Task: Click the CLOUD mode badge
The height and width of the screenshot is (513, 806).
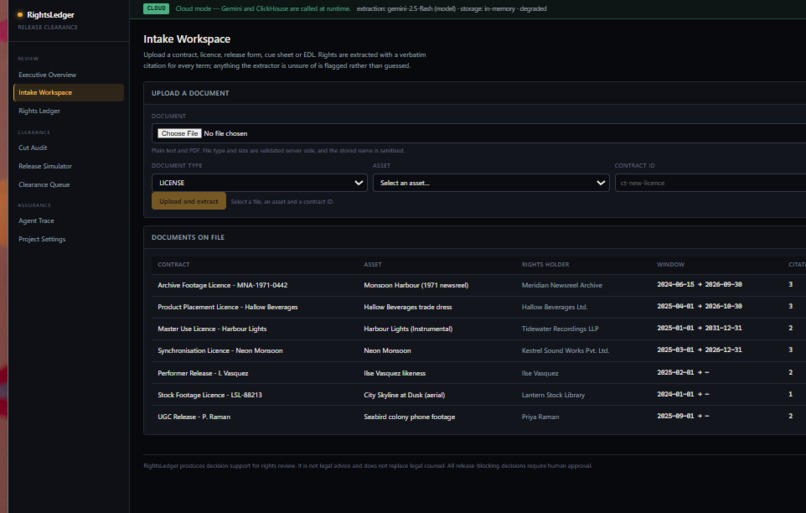Action: click(156, 9)
